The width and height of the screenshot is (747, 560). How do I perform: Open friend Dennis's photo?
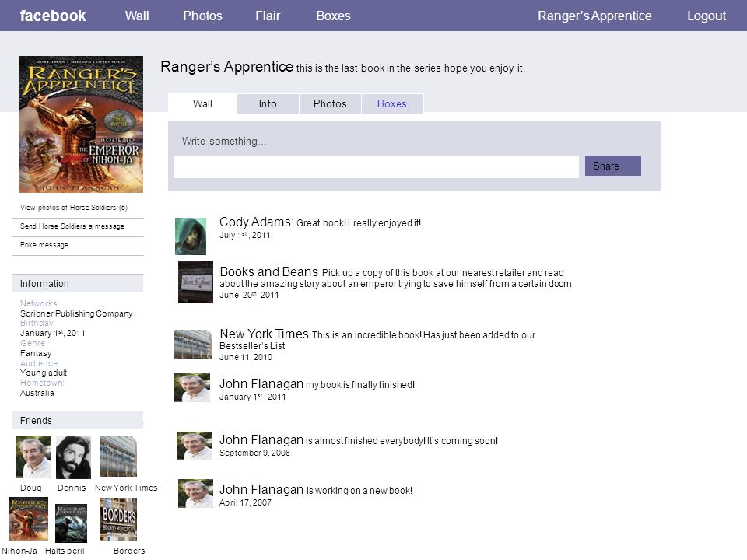pos(73,457)
